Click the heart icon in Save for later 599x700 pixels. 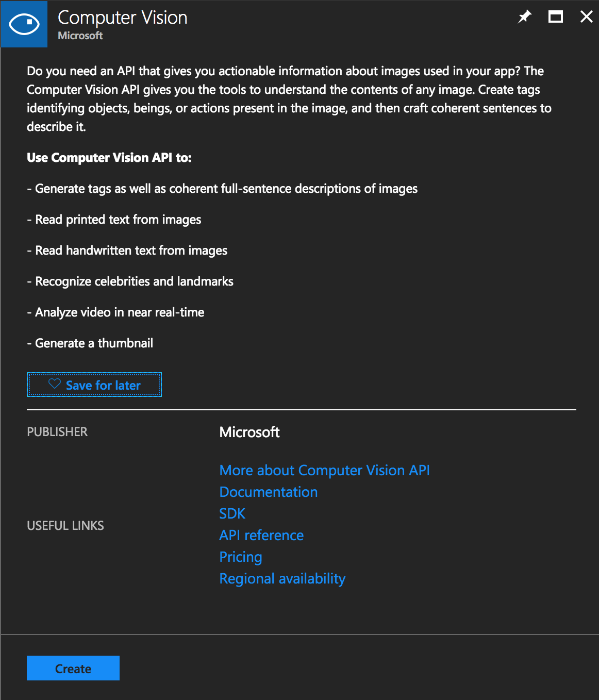coord(55,384)
